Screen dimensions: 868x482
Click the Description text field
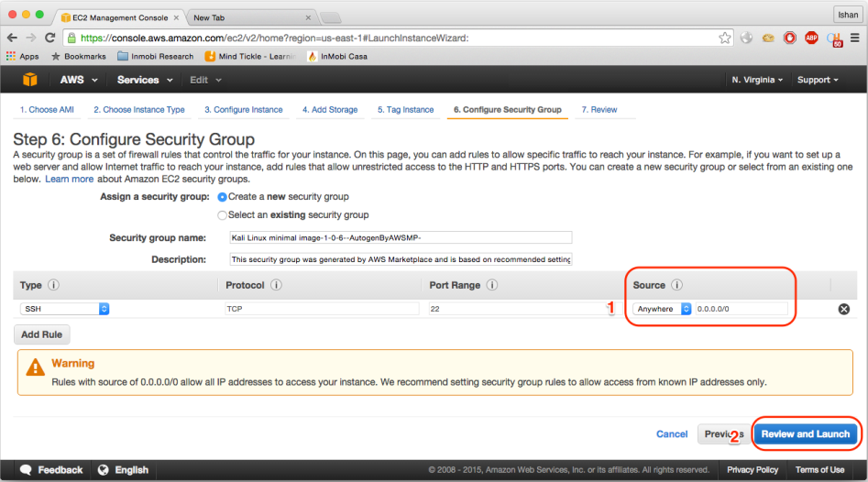pos(401,259)
